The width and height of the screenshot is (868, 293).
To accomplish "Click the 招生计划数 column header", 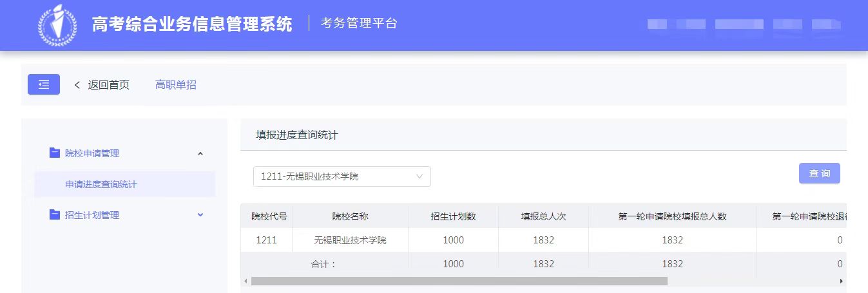I will [453, 216].
